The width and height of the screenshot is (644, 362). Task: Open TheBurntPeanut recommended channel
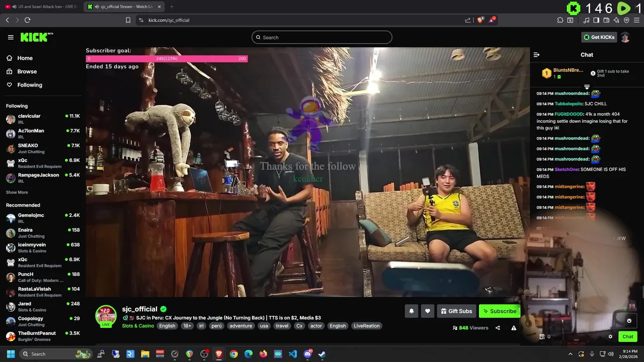(43, 336)
